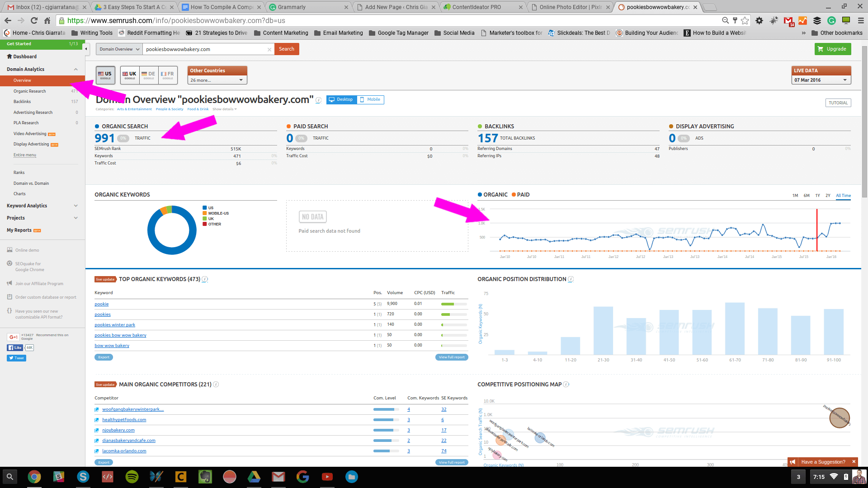This screenshot has height=488, width=868.
Task: Open Domain Overview report type dropdown
Action: coord(119,49)
